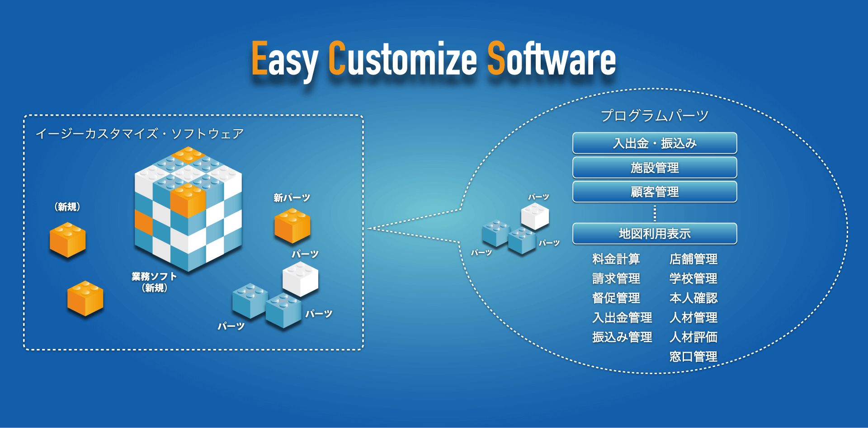
Task: Click the 請求管理 text
Action: [616, 278]
